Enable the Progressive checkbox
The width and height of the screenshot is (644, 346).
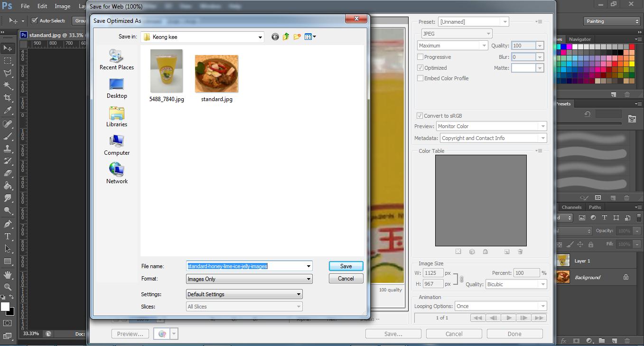pos(420,57)
